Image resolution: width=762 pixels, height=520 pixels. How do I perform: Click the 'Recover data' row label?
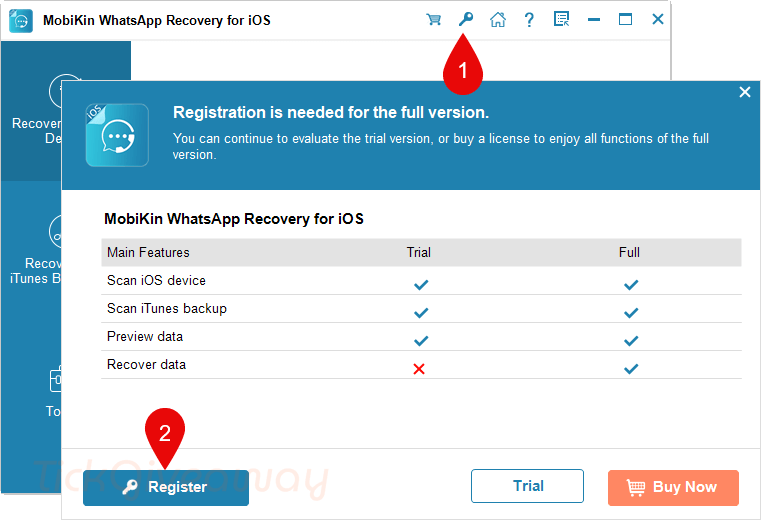pos(146,364)
